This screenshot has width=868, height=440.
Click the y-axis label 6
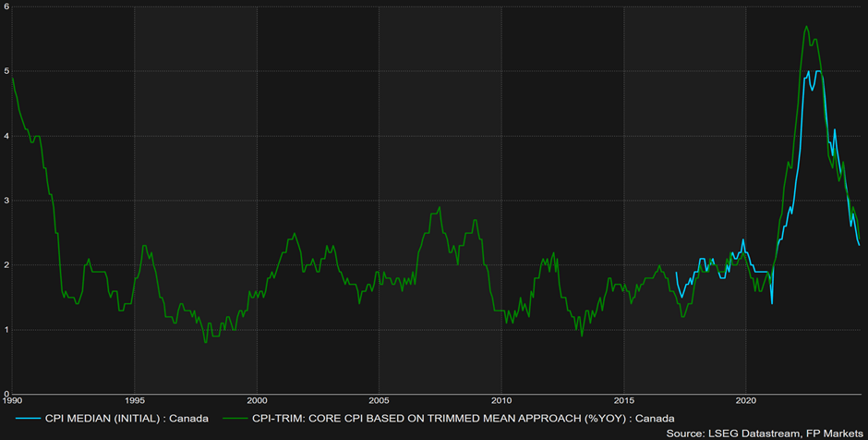pos(6,6)
